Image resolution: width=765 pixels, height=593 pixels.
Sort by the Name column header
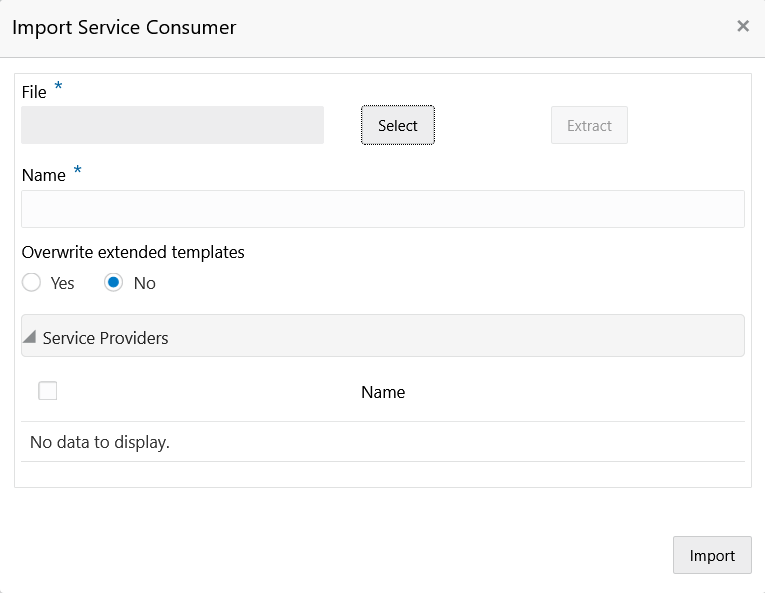point(383,392)
